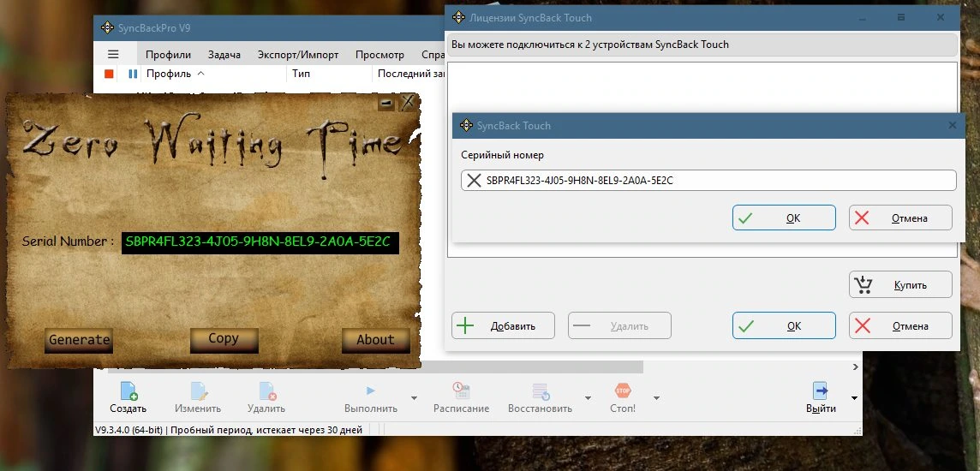Click the SyncBack Touch dialog title icon
Screen dimensions: 980x471
coord(466,126)
